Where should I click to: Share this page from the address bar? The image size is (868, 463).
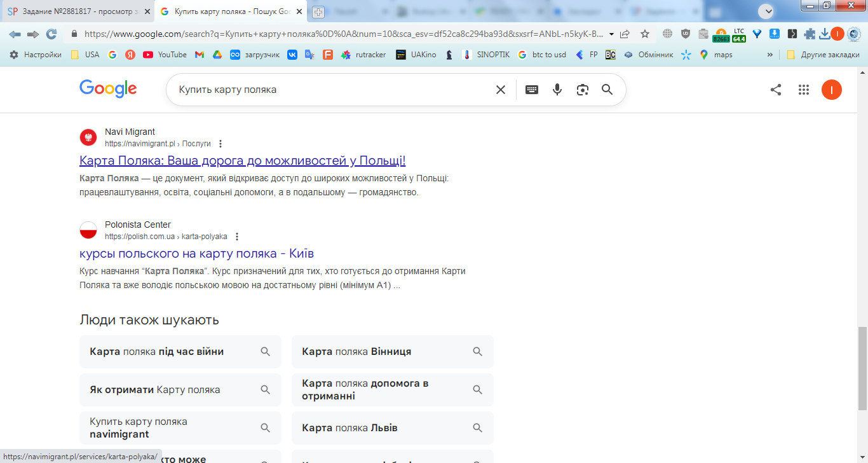625,34
